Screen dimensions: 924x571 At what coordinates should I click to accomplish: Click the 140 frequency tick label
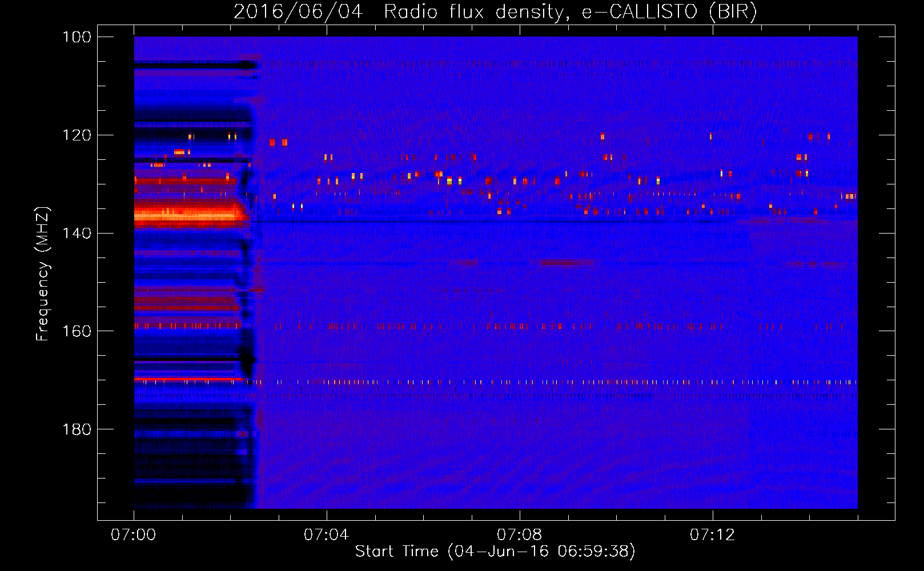tap(77, 233)
